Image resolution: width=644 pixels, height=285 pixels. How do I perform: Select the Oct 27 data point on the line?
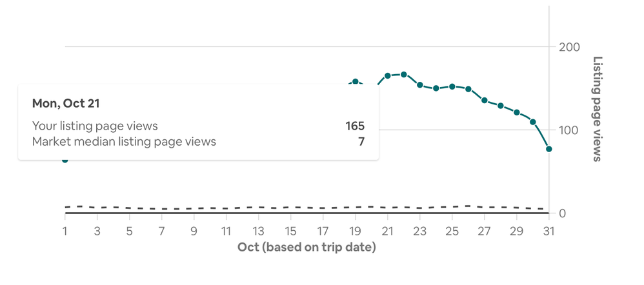[485, 101]
